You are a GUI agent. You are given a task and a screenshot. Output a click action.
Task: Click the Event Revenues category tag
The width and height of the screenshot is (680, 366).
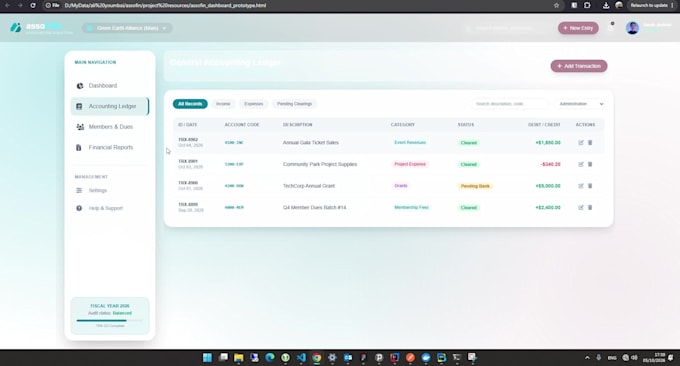click(x=410, y=143)
